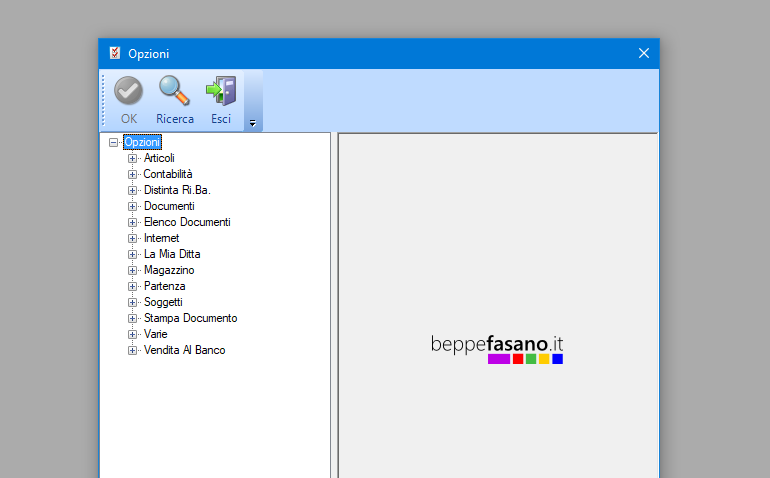Select Vendita Al Banco item
Viewport: 770px width, 478px height.
click(184, 350)
